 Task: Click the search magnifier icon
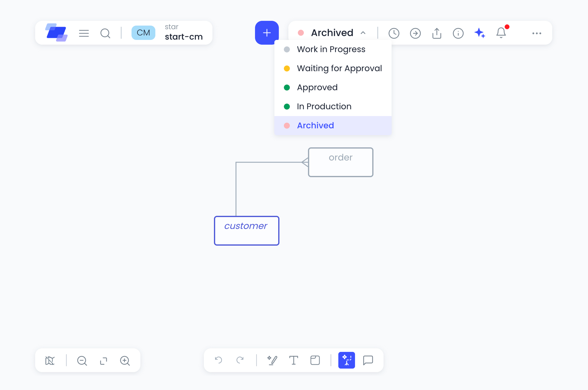coord(105,33)
